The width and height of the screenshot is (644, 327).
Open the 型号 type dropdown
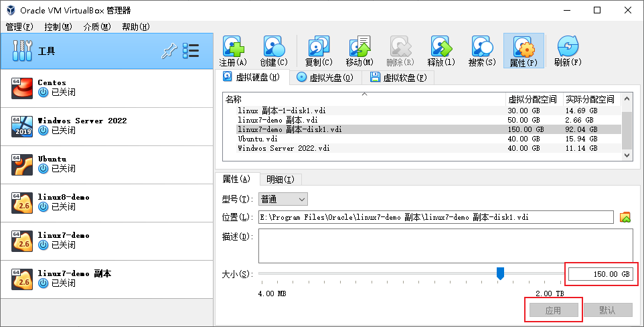click(x=283, y=199)
